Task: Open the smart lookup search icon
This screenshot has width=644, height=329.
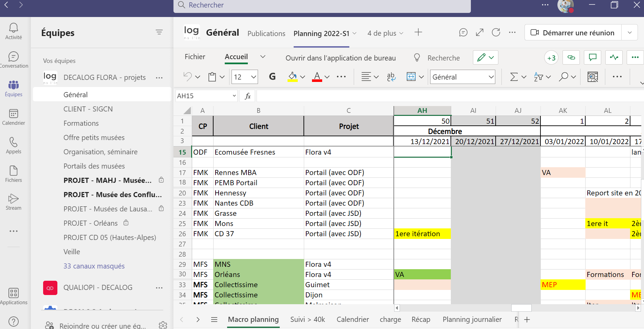Action: [x=593, y=77]
